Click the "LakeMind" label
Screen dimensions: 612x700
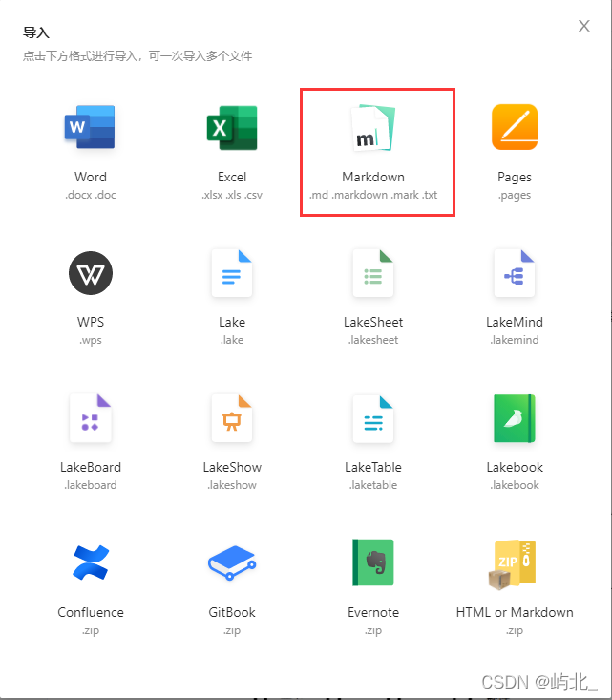(x=515, y=322)
